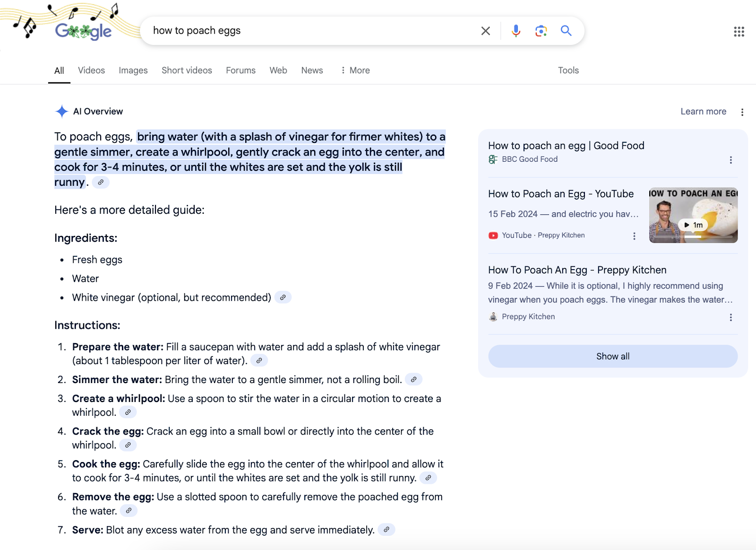Screen dimensions: 756x550
Task: Start voice search with the microphone icon
Action: pyautogui.click(x=516, y=31)
